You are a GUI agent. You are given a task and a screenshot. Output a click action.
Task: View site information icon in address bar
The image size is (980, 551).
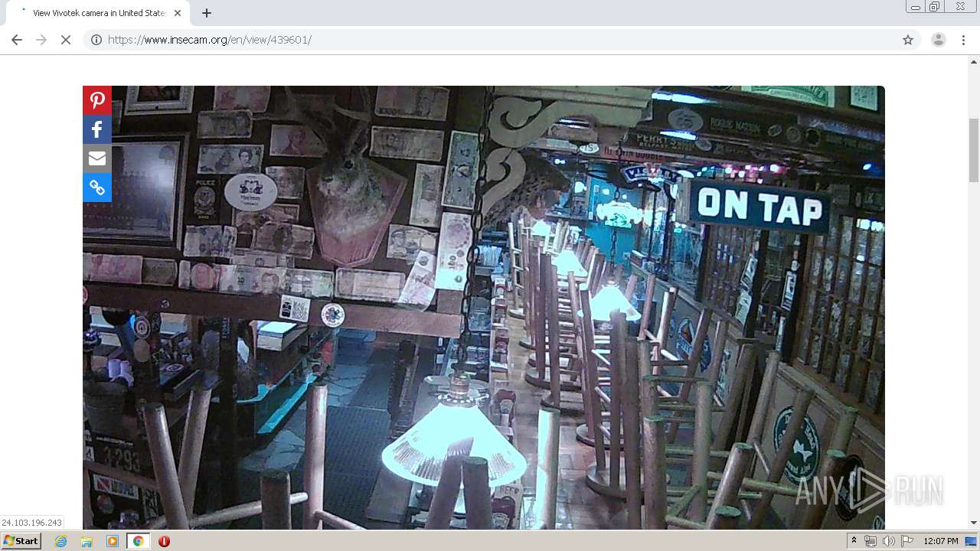pos(96,40)
